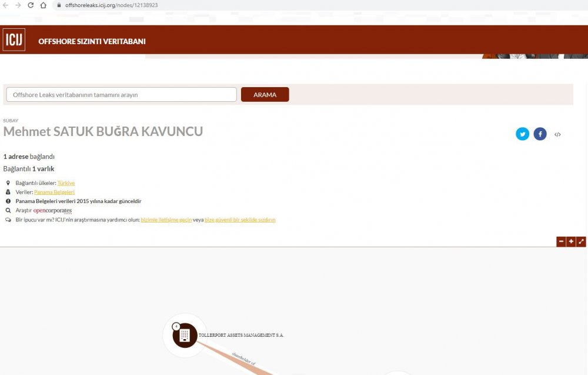Screen dimensions: 588x375
Task: Follow 'bize güvenli bir şekilde sızdırın' link
Action: click(x=240, y=220)
